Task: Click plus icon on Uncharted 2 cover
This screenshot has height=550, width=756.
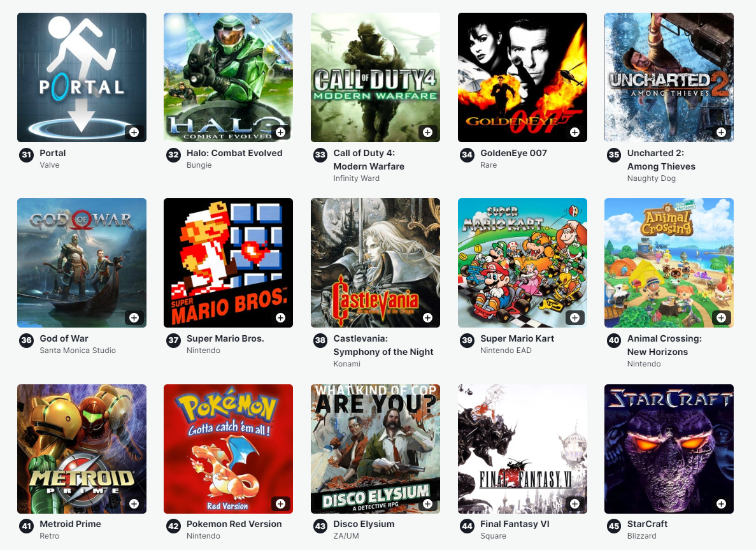Action: tap(721, 132)
